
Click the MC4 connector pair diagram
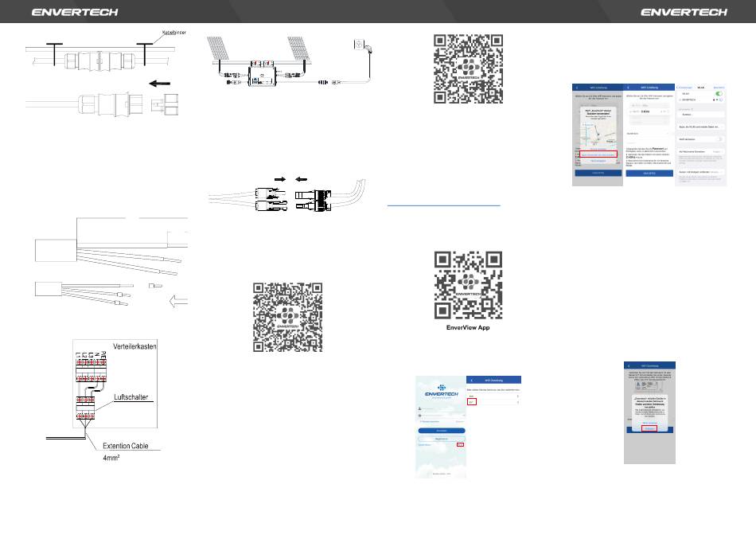[287, 194]
